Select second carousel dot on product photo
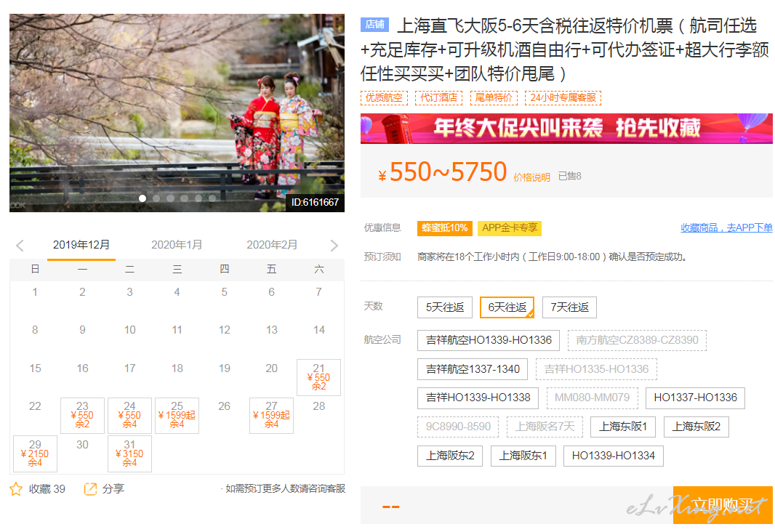Screen dimensions: 775x532 tap(156, 198)
